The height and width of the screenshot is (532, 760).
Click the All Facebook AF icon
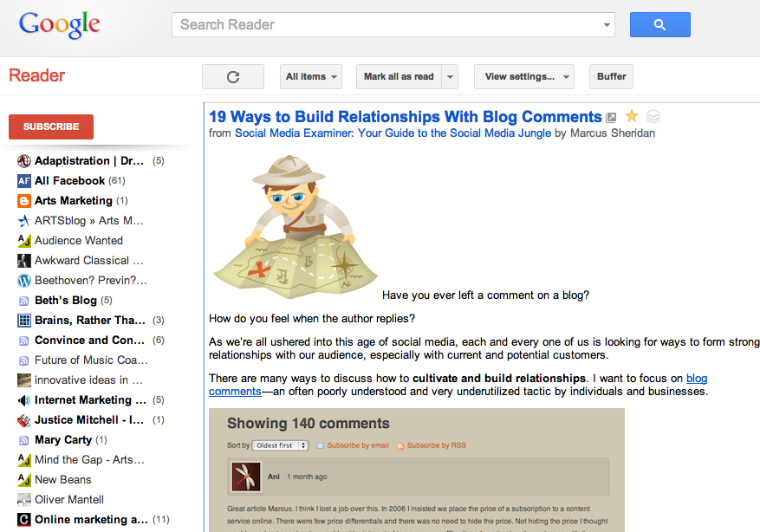(x=23, y=181)
